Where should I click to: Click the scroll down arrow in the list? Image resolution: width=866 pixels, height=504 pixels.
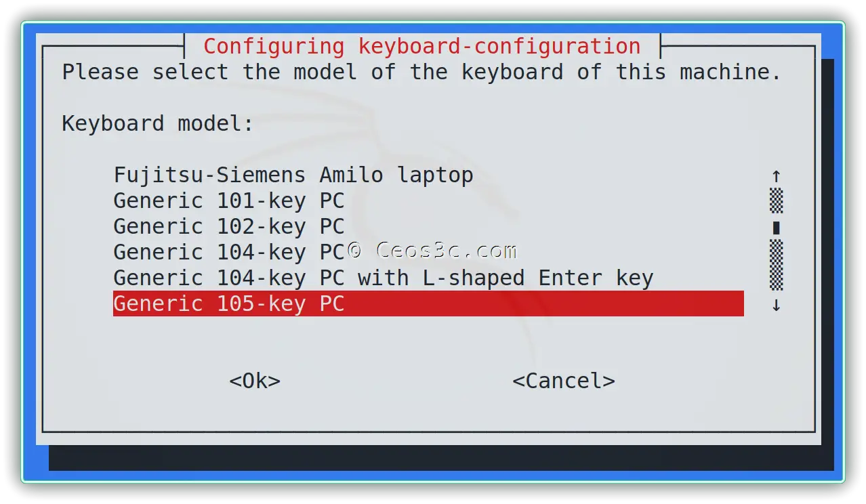tap(777, 305)
